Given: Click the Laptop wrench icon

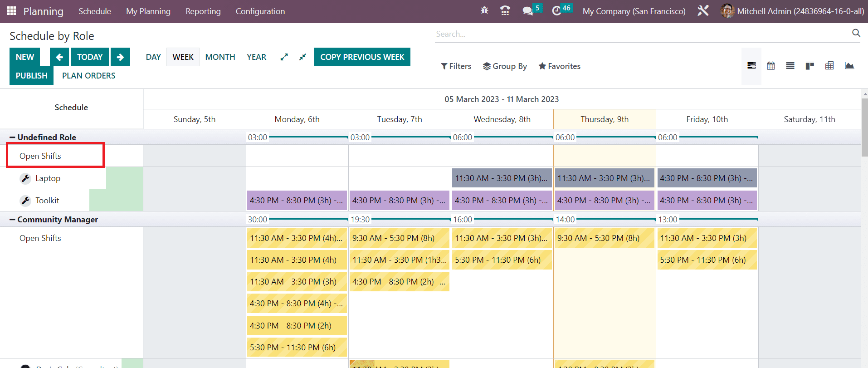Looking at the screenshot, I should (25, 178).
